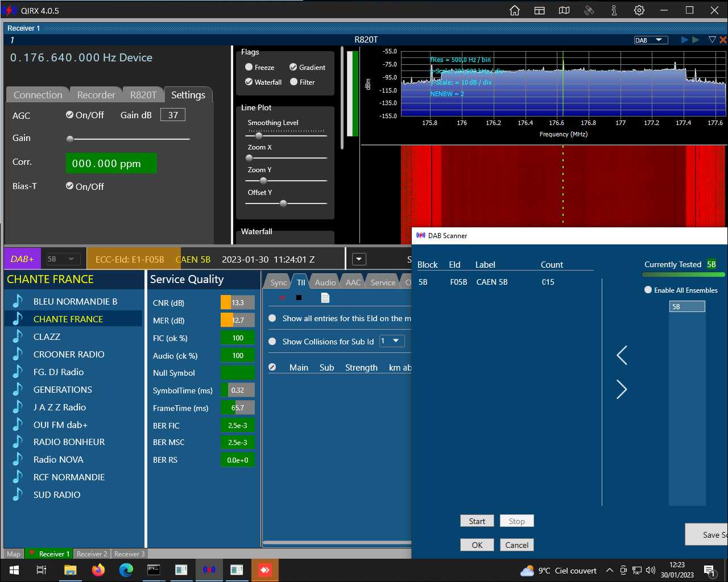This screenshot has height=582, width=728.
Task: Switch to the Audio tab
Action: (x=325, y=282)
